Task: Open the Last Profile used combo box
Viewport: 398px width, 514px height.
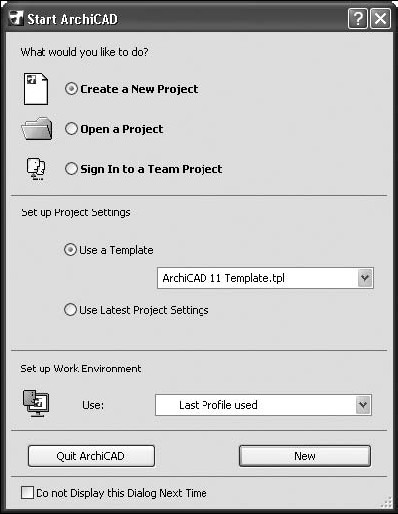Action: click(263, 405)
